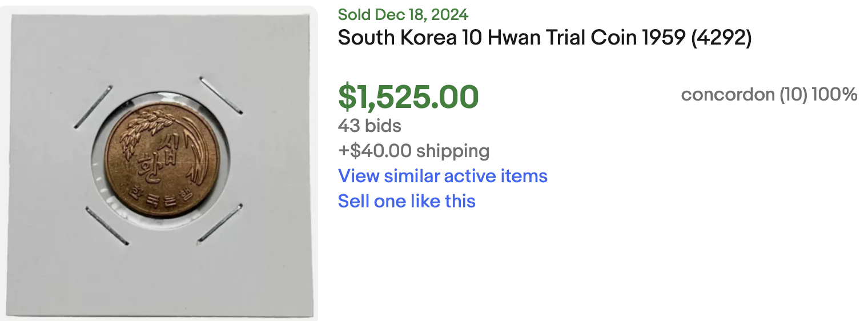Click the +$40.00 shipping text
Screen dimensions: 868x321
(413, 151)
